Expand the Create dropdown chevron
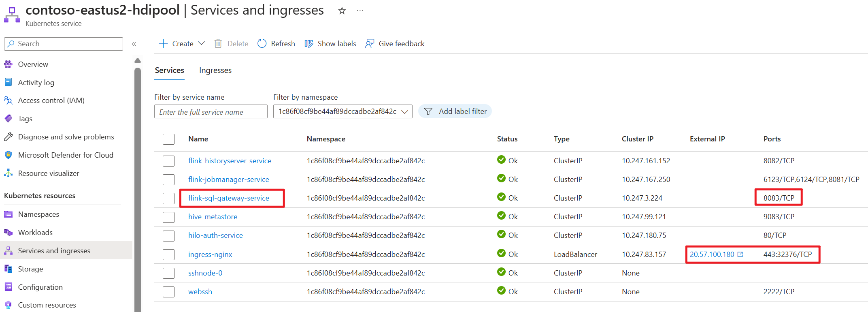The height and width of the screenshot is (312, 868). click(201, 43)
